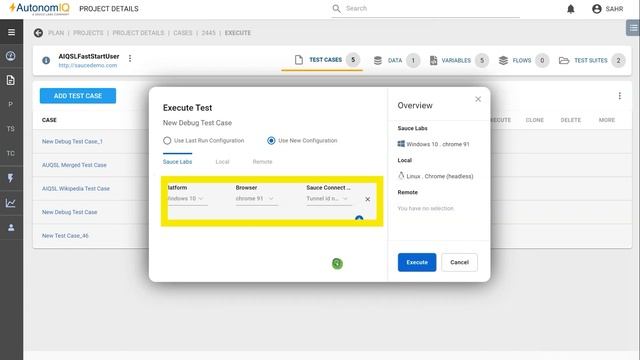The width and height of the screenshot is (640, 360).
Task: Go to PROJECT DETAILS breadcrumb
Action: (138, 33)
